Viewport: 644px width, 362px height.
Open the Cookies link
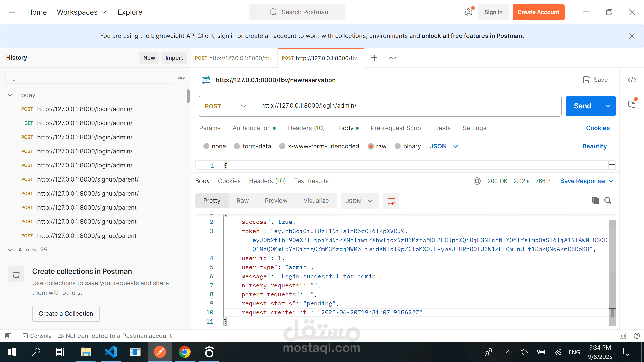click(598, 128)
